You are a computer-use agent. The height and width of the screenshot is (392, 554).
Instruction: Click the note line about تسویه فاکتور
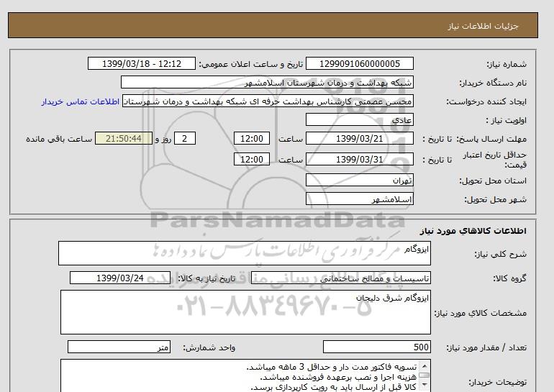click(x=332, y=367)
